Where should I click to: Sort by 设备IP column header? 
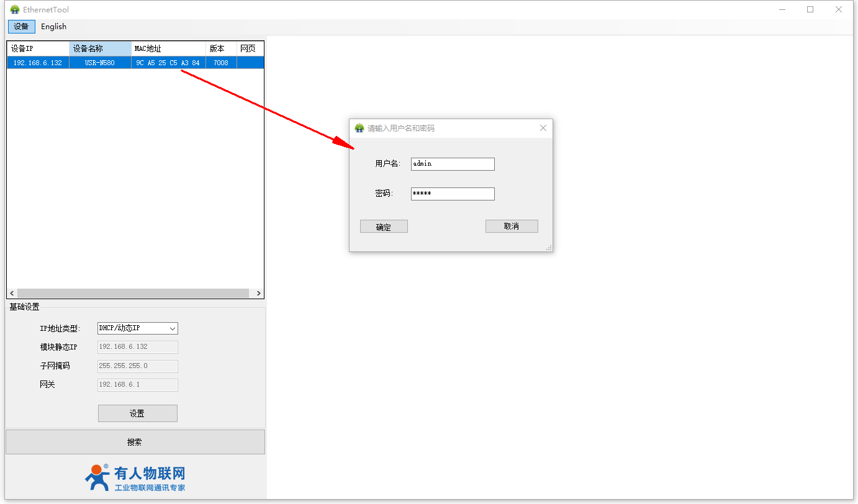(38, 48)
